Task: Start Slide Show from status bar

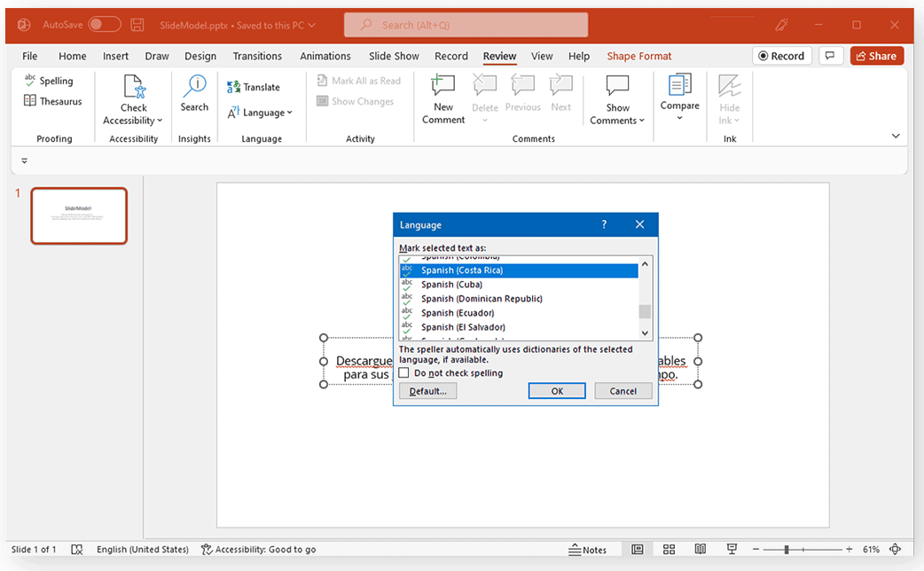Action: pyautogui.click(x=732, y=549)
